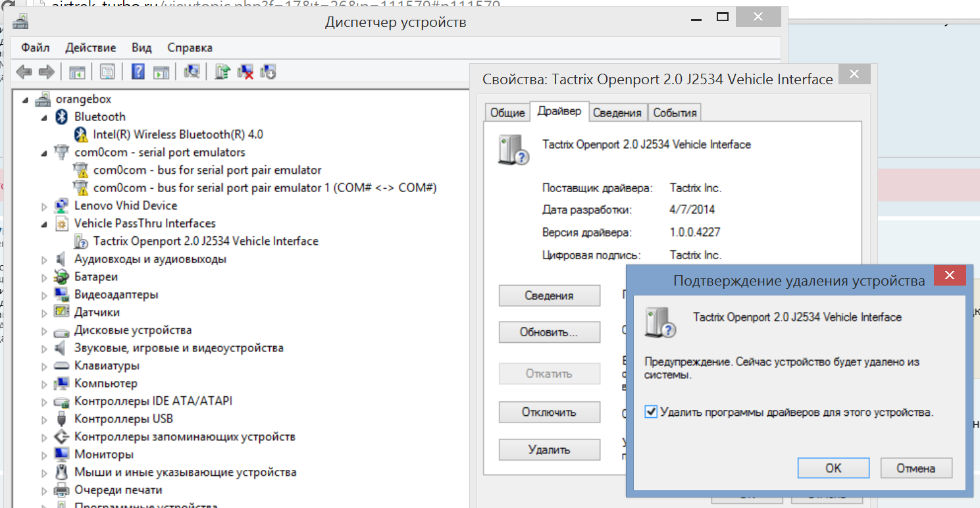The width and height of the screenshot is (980, 508).
Task: Click the uninstall device toolbar icon with red X
Action: (245, 72)
